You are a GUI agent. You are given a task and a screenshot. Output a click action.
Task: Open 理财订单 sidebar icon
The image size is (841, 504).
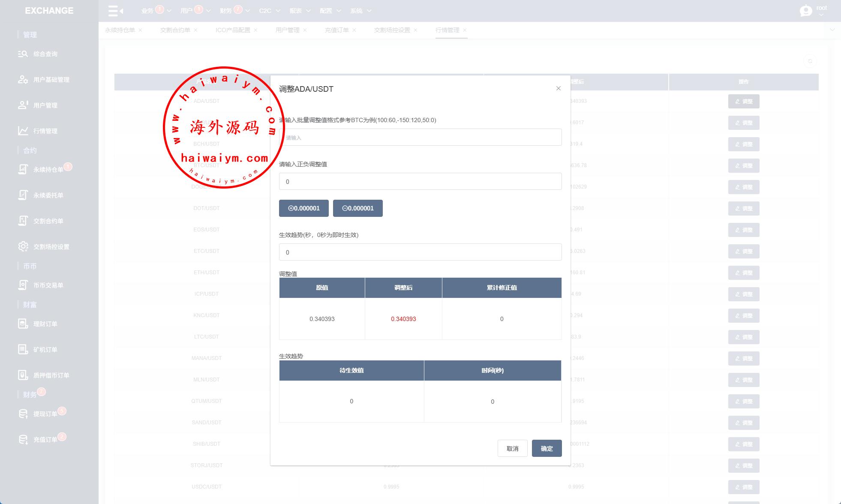click(23, 324)
